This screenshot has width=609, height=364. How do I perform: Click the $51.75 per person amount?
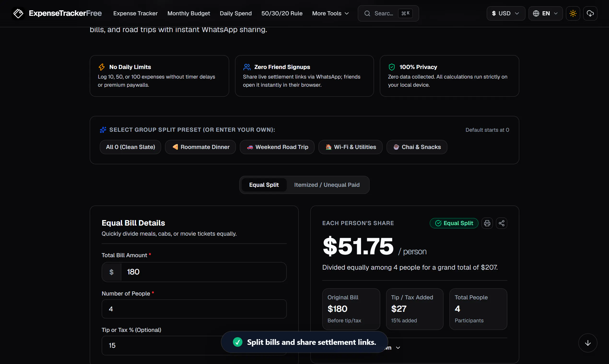coord(358,246)
